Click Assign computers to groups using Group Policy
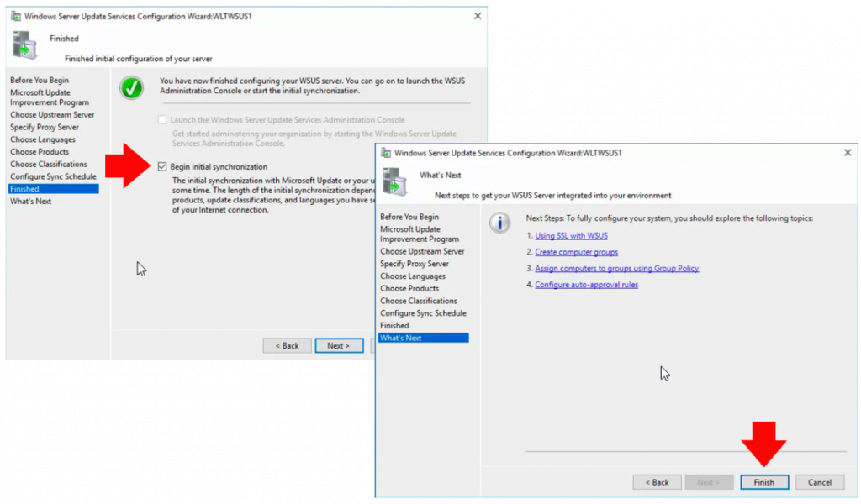Screen dimensions: 861x504 [x=616, y=268]
